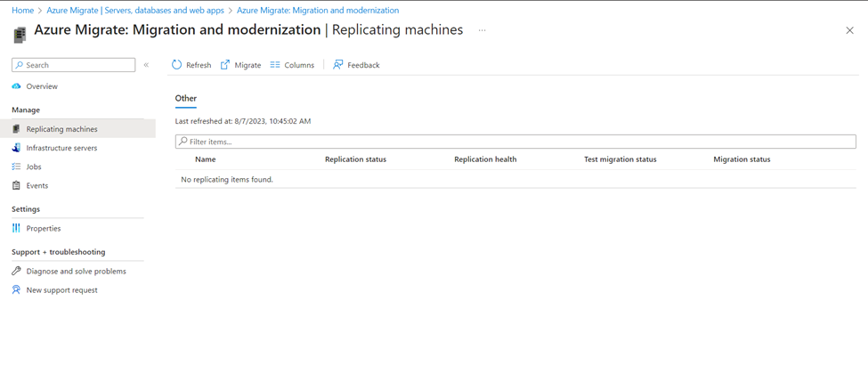This screenshot has height=366, width=868.
Task: Click the Replicating machines server icon
Action: (17, 129)
